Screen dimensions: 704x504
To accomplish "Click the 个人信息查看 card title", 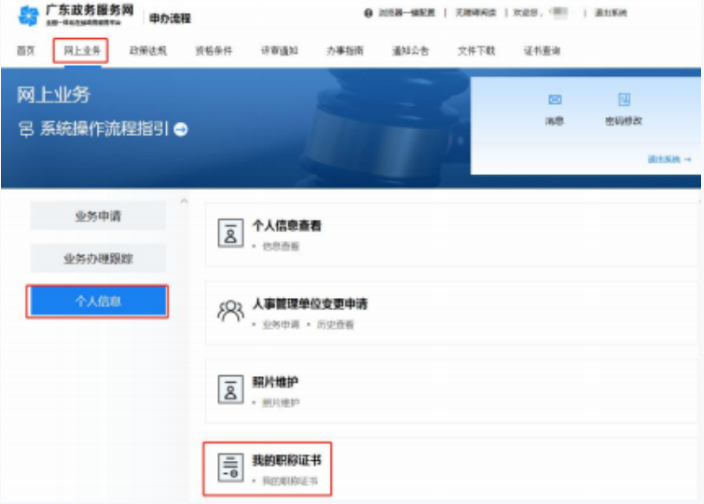I will 287,226.
